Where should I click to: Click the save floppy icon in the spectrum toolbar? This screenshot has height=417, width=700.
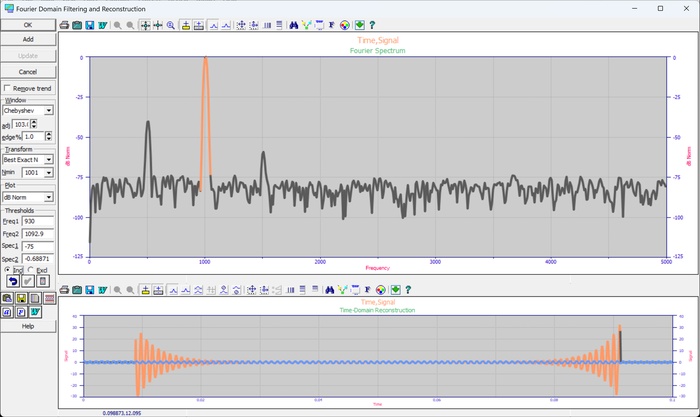pos(90,25)
